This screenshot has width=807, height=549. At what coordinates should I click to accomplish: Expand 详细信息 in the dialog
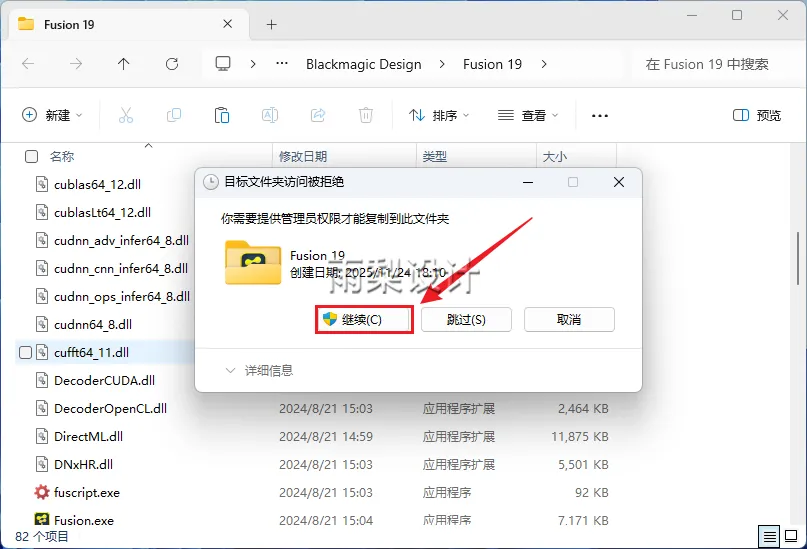tap(259, 370)
